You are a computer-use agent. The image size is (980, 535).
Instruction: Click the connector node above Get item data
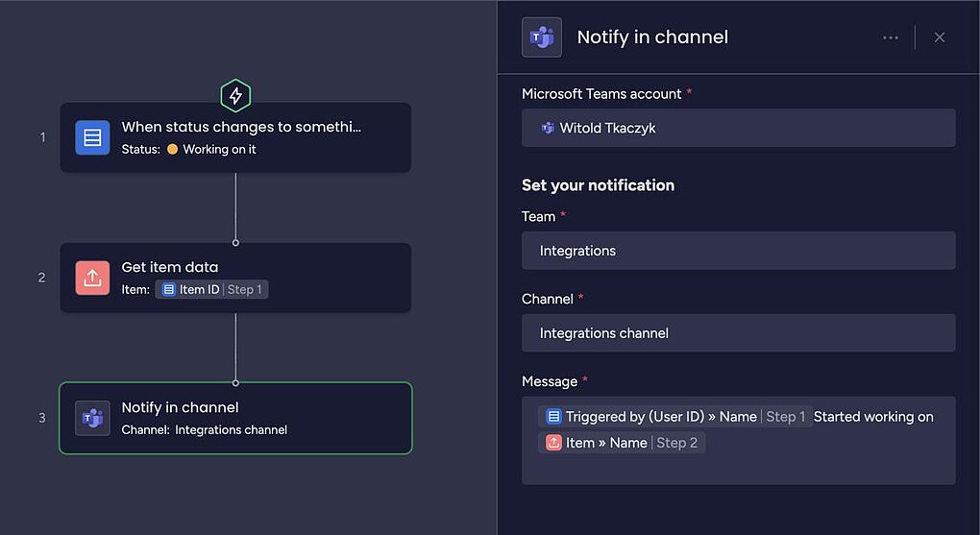coord(235,242)
